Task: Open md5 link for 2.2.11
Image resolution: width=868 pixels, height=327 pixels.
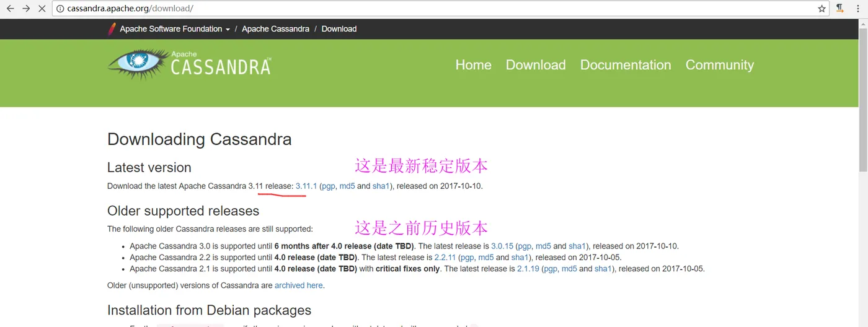Action: 486,257
